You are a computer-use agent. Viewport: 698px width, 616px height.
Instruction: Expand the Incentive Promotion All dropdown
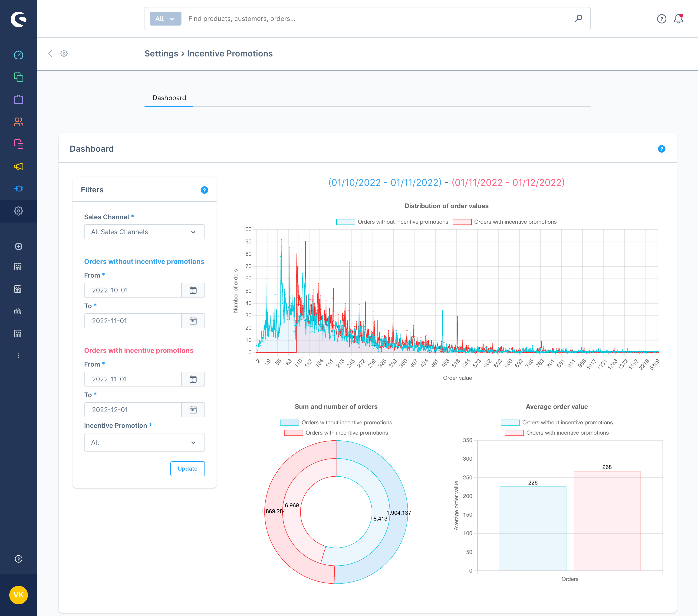point(144,442)
